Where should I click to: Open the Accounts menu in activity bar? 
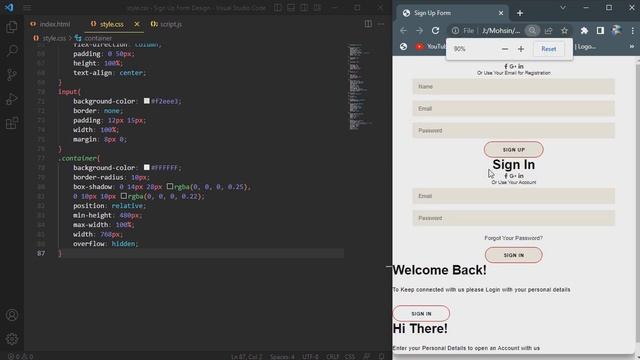(x=12, y=315)
